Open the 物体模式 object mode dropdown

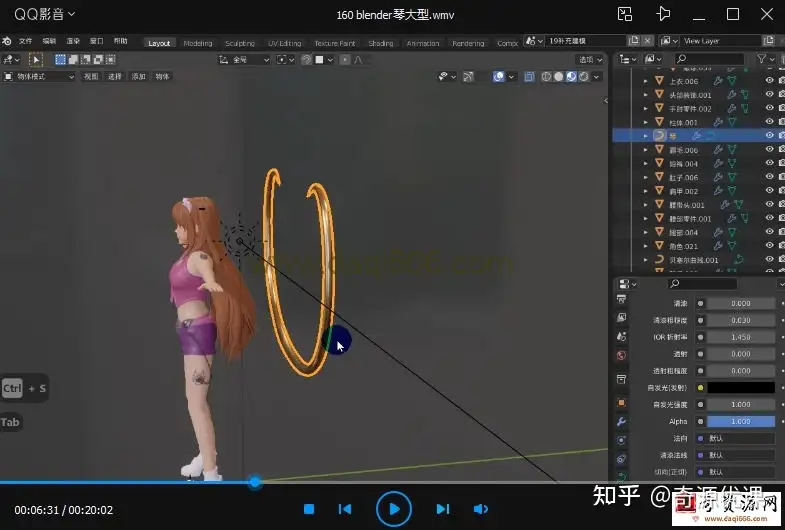point(39,77)
